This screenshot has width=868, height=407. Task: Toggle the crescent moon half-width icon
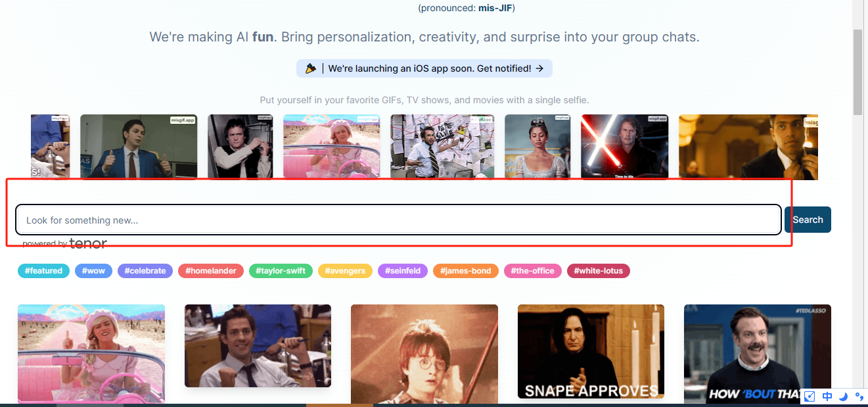844,396
